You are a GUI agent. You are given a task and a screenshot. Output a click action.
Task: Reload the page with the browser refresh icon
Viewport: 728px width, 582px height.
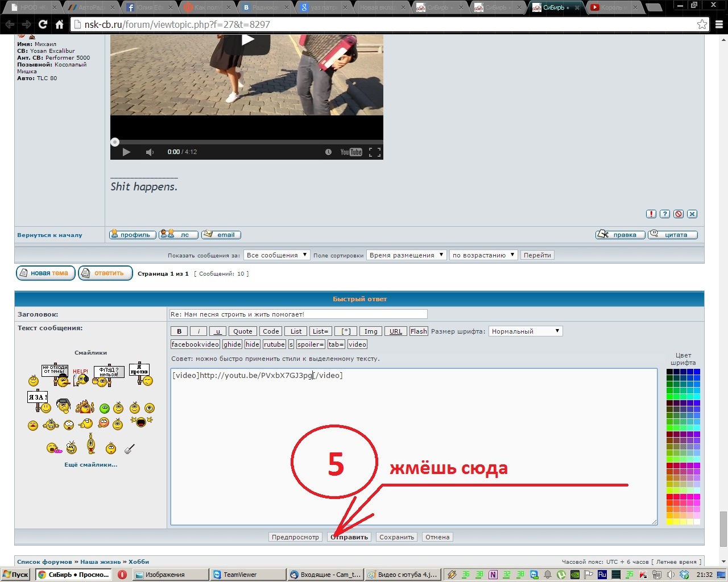pos(43,24)
